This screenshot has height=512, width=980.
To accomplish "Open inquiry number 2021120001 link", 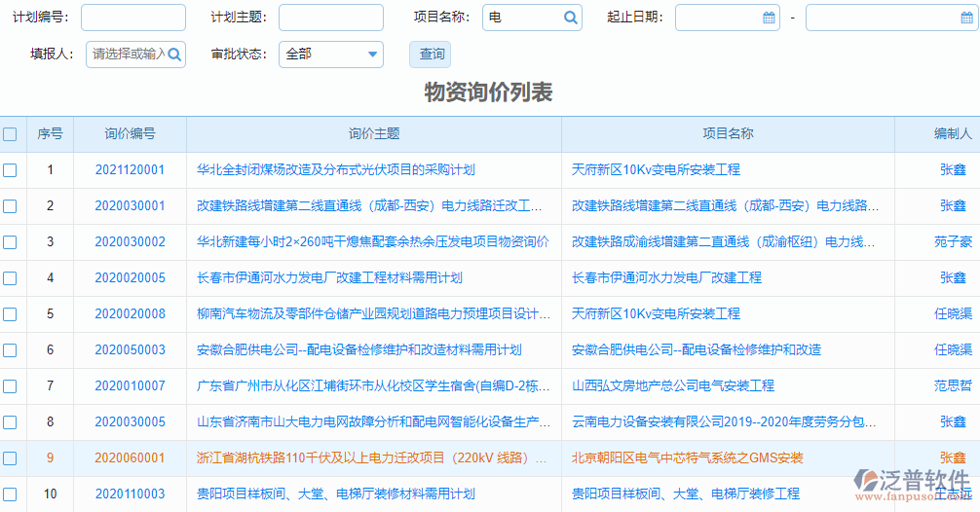I will pyautogui.click(x=130, y=170).
